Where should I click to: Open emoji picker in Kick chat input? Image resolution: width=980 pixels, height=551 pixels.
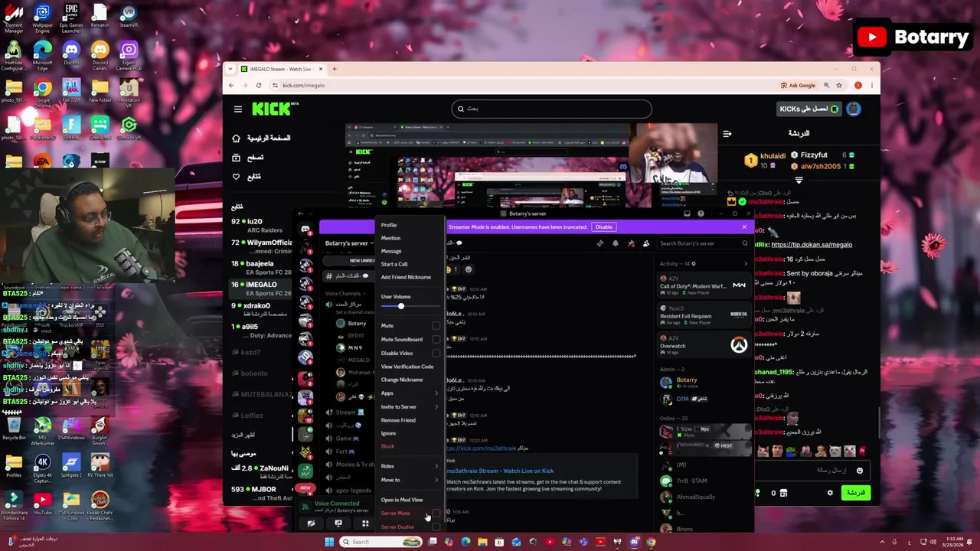click(859, 470)
